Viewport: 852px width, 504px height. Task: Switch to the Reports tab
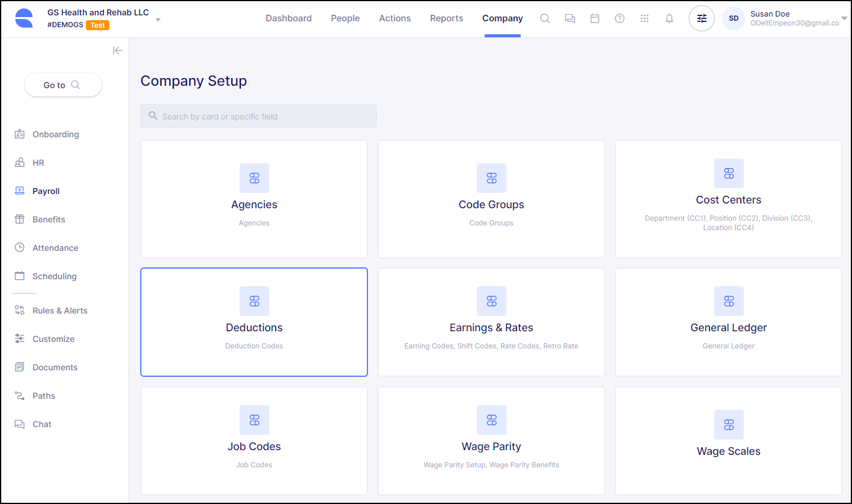click(446, 18)
